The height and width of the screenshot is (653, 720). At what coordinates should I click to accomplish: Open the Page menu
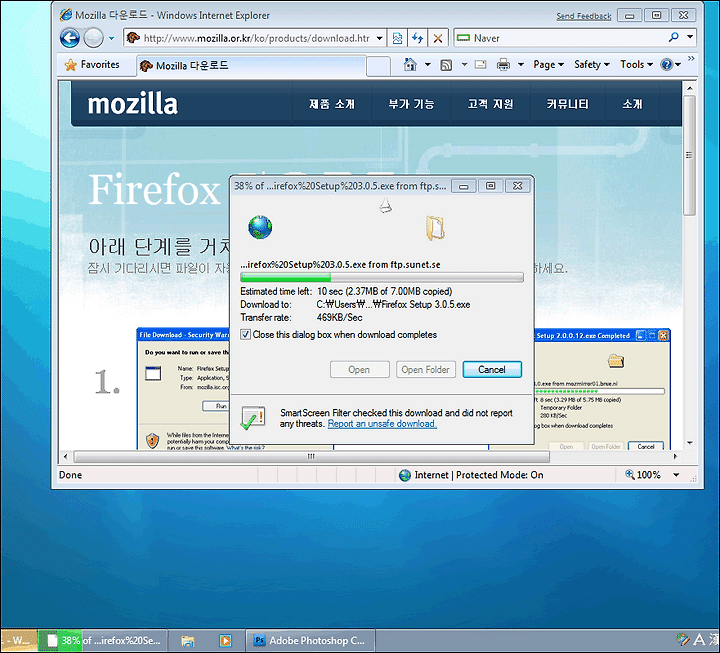[548, 65]
